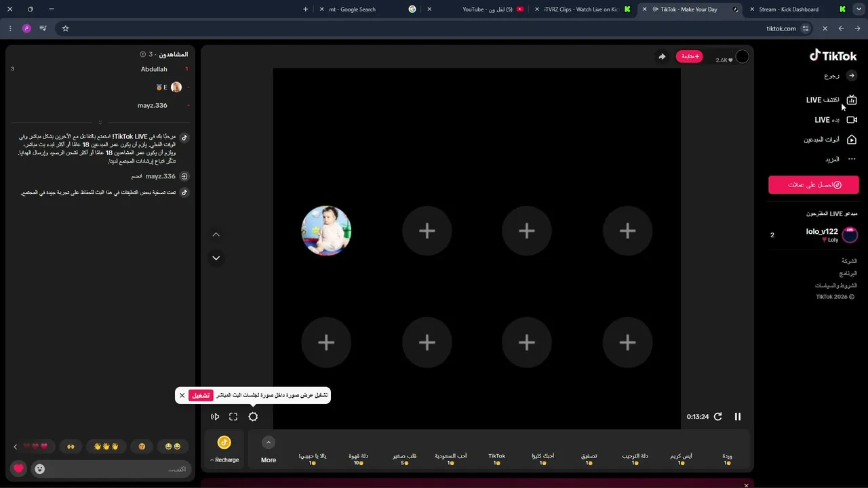Send the red heart like
This screenshot has height=488, width=868.
(x=18, y=468)
